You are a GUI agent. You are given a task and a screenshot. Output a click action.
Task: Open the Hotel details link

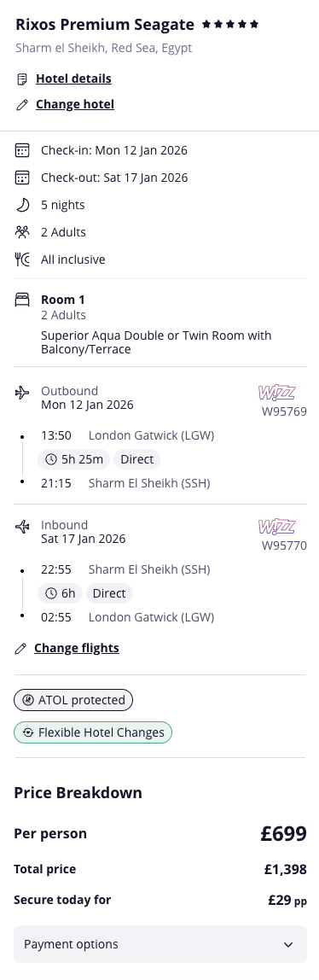[73, 79]
